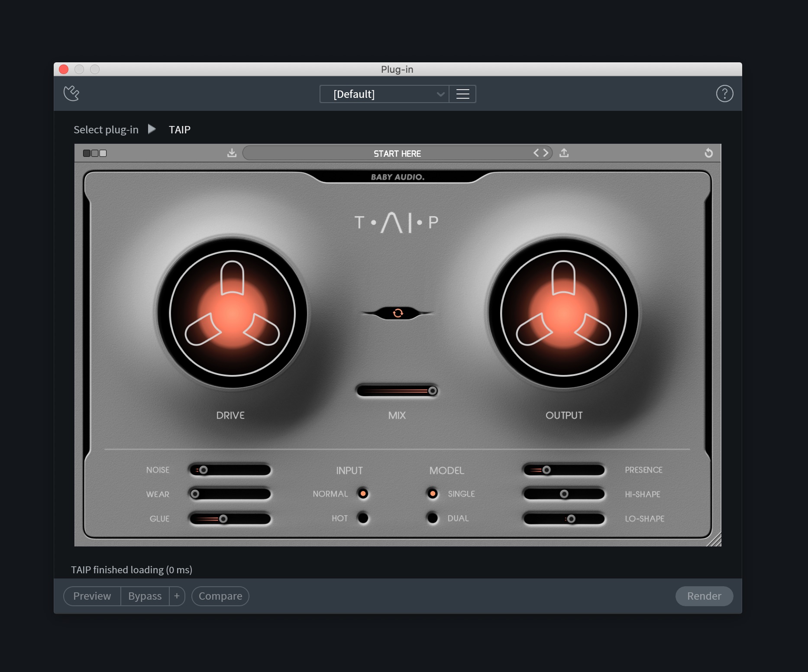This screenshot has height=672, width=808.
Task: Click the TAIP logo title
Action: [x=397, y=223]
